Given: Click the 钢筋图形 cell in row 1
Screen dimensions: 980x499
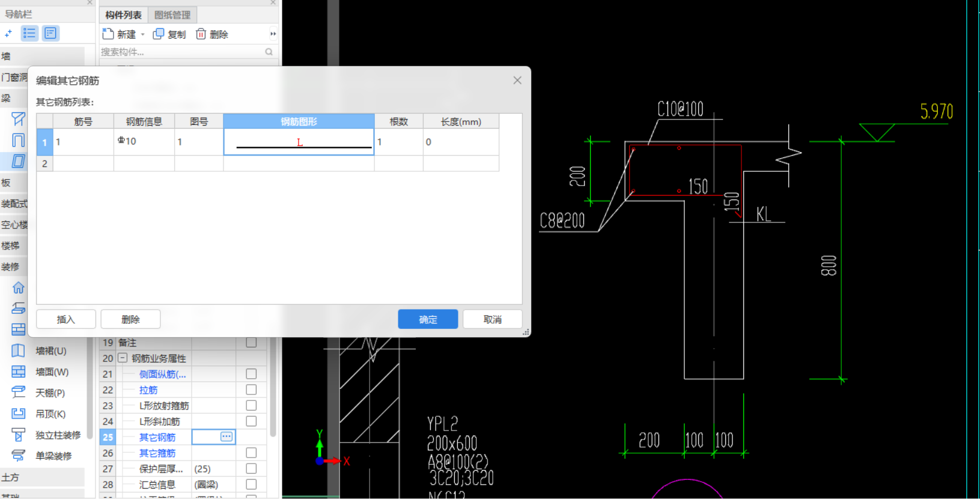Looking at the screenshot, I should (299, 142).
